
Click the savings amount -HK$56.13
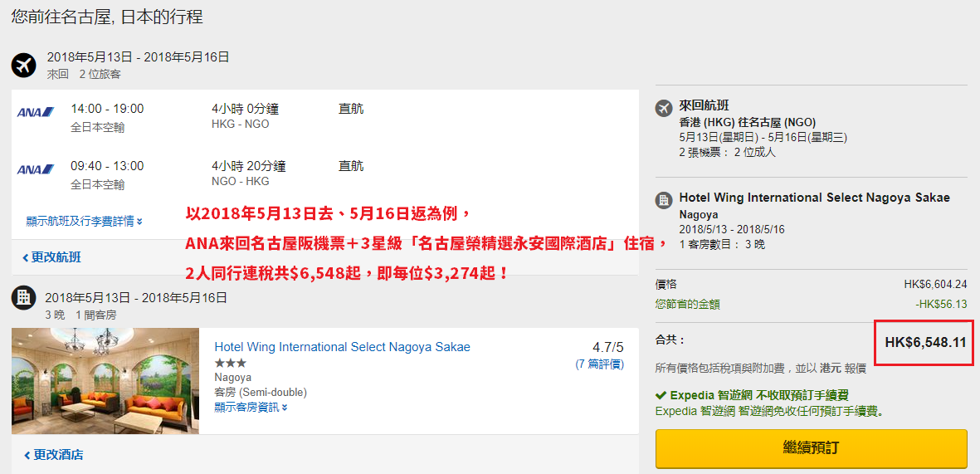click(x=941, y=304)
